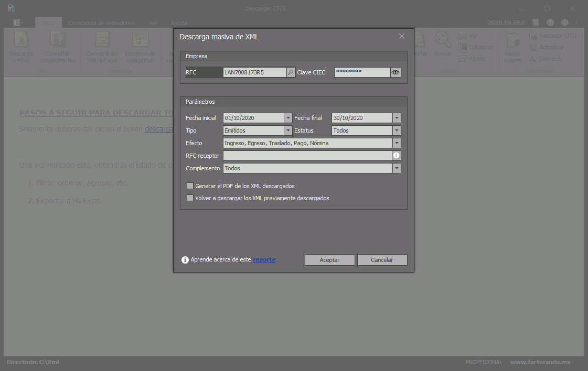This screenshot has height=371, width=588.
Task: Click the RFC search magnifier icon
Action: coord(291,72)
